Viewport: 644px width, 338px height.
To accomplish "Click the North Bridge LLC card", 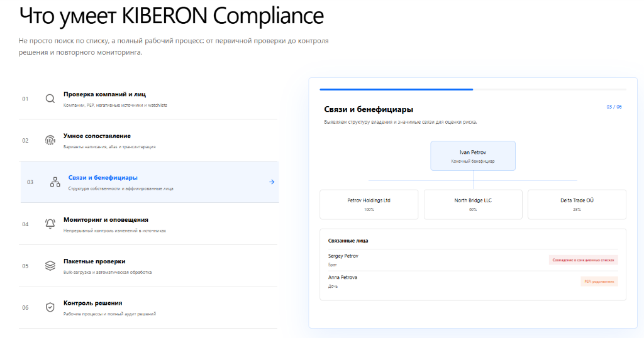I will (x=473, y=204).
